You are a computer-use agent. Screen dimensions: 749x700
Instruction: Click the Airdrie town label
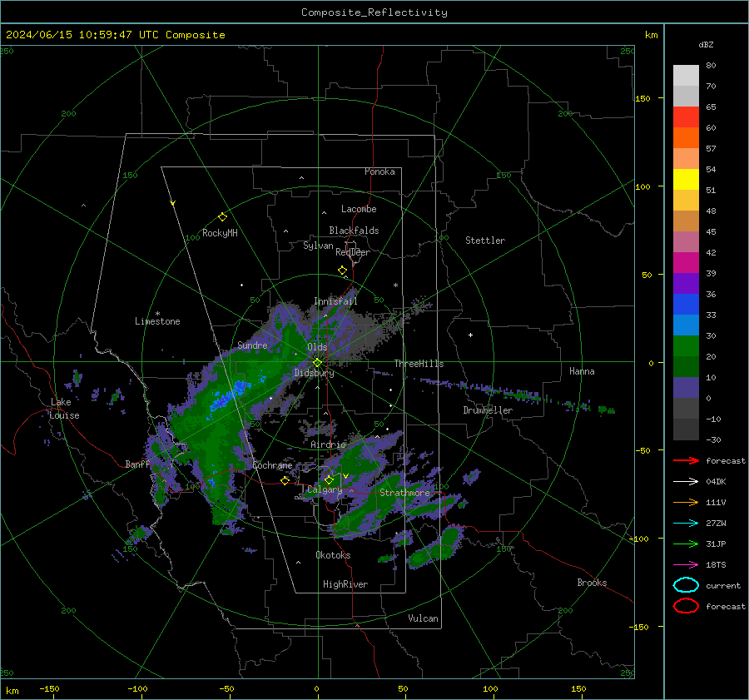pos(328,444)
